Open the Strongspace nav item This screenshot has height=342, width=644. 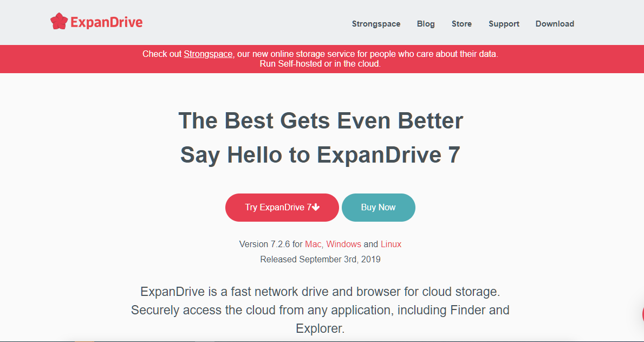[376, 24]
